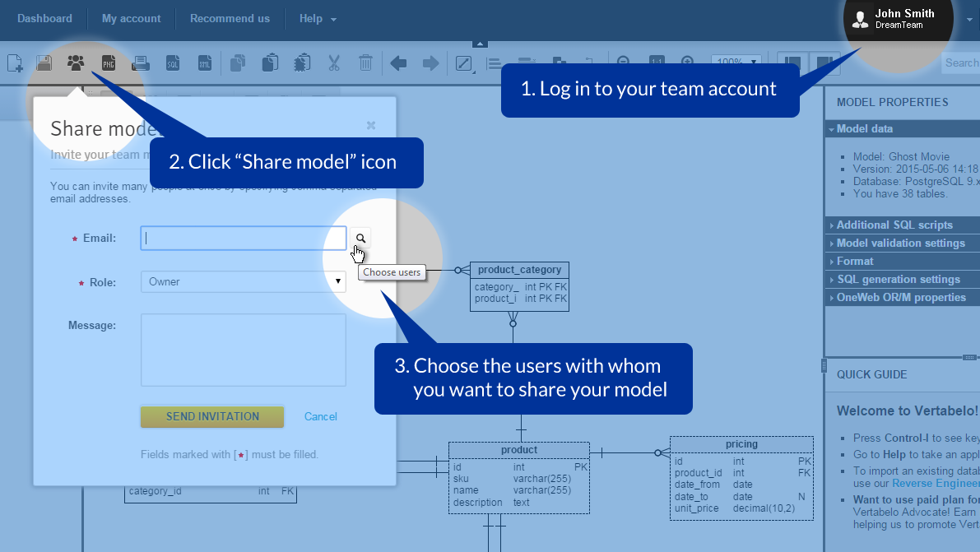Paste with the clipboard icon
980x552 pixels.
click(270, 63)
